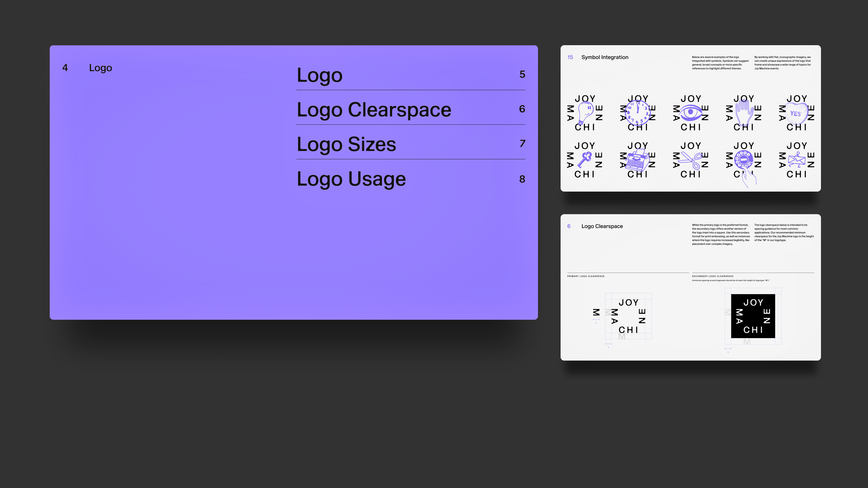Click the eye symbol logo

pos(690,113)
